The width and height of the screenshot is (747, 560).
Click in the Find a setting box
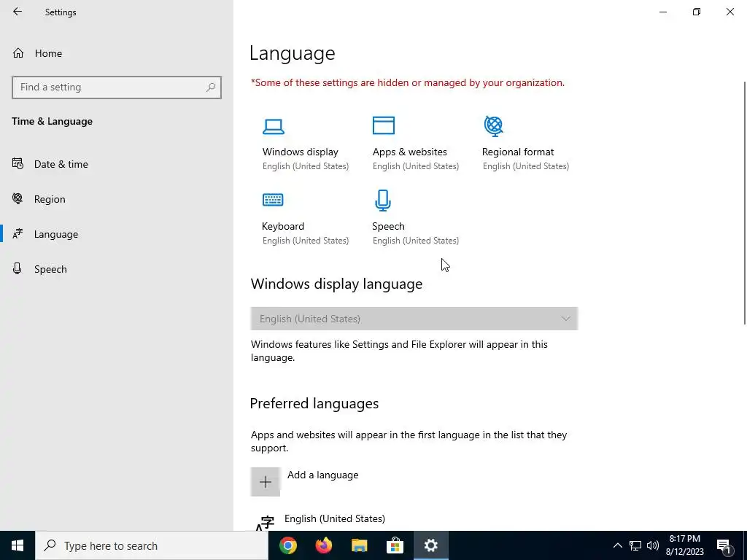coord(116,87)
